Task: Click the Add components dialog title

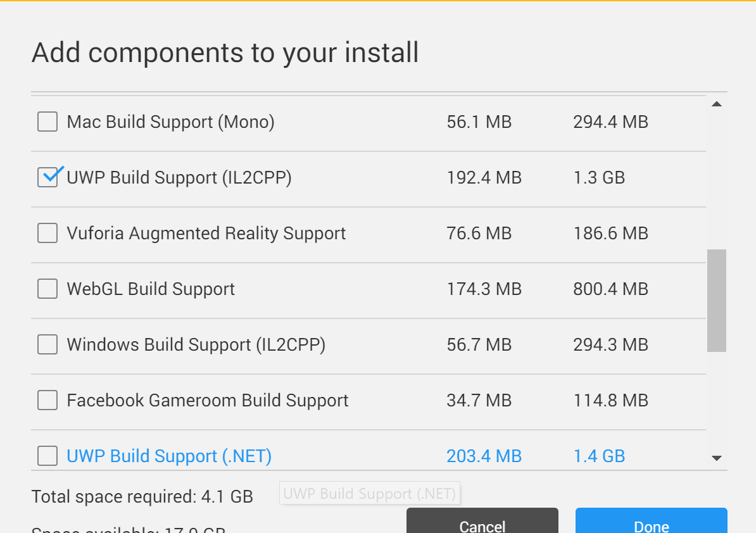Action: [x=225, y=53]
